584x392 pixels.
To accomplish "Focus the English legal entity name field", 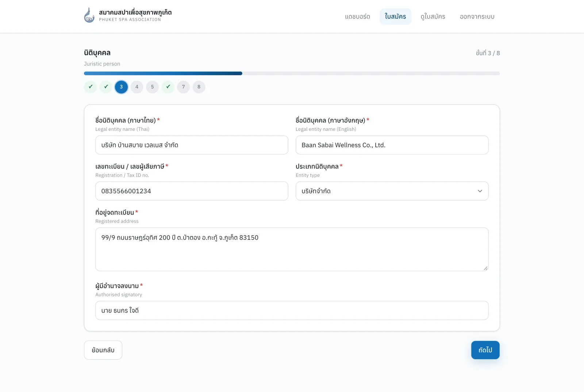I will tap(392, 145).
